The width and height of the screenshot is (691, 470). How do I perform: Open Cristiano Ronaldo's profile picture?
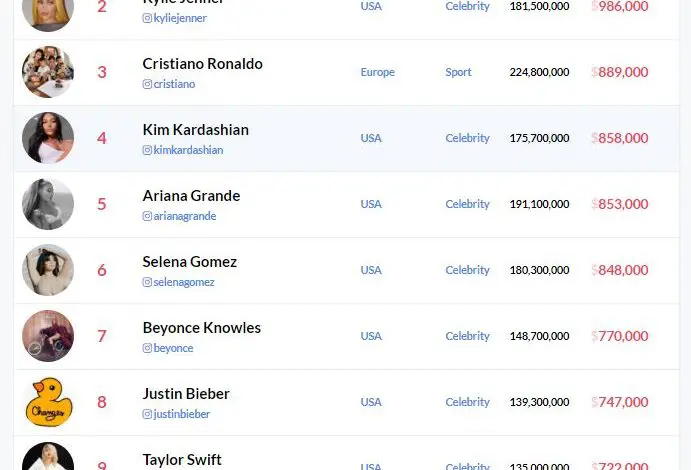tap(48, 72)
